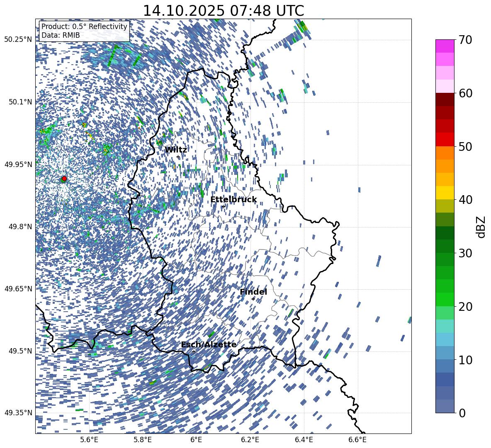Image resolution: width=491 pixels, height=448 pixels.
Task: Click the red radar location marker
Action: click(x=64, y=178)
